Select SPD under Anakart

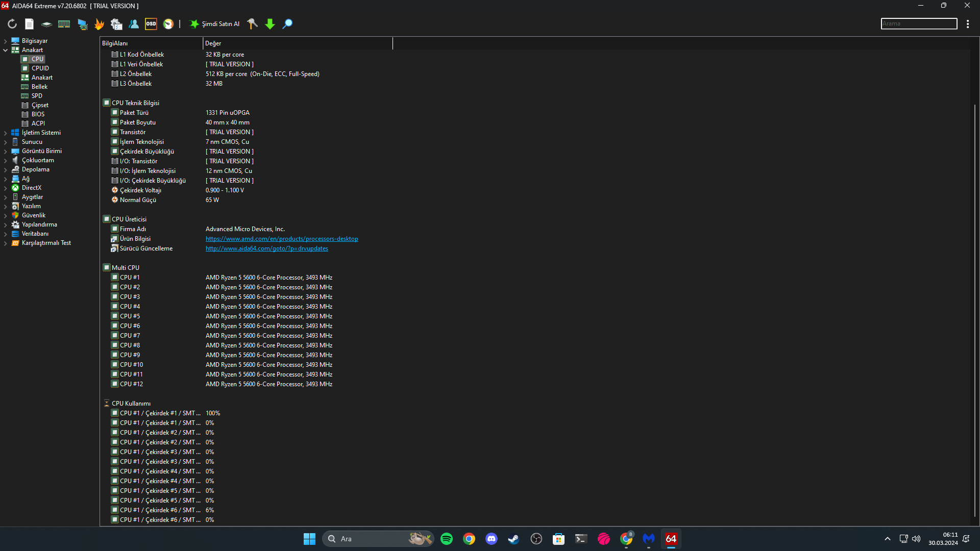37,96
